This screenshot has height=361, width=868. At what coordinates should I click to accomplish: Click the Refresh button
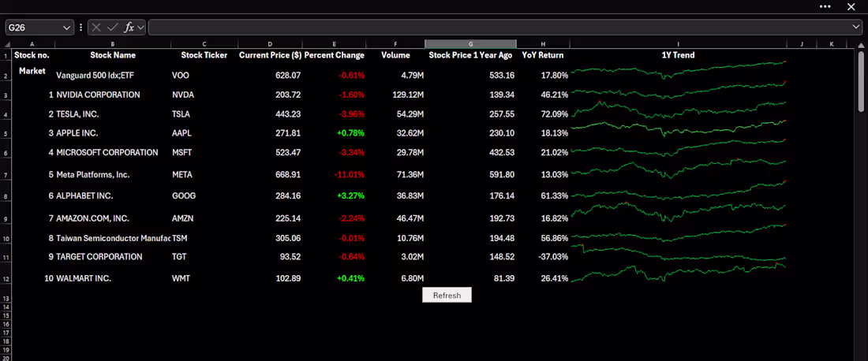[x=447, y=296]
